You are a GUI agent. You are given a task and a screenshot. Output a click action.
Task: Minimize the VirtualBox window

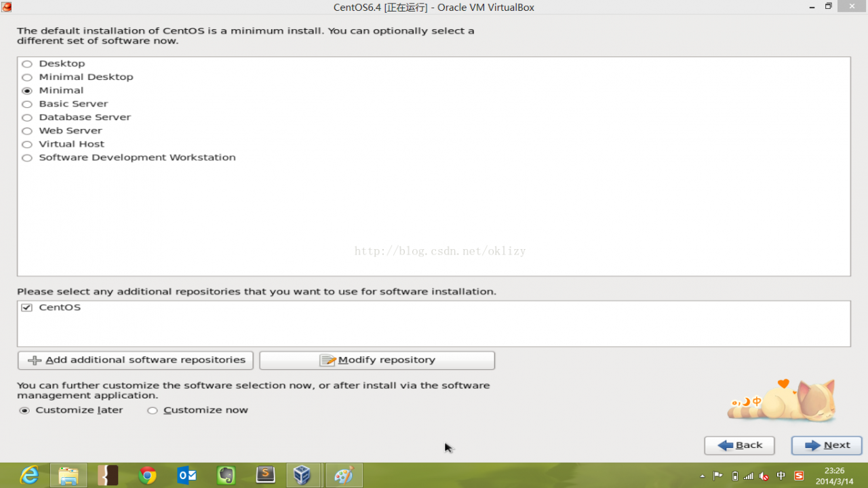(810, 6)
